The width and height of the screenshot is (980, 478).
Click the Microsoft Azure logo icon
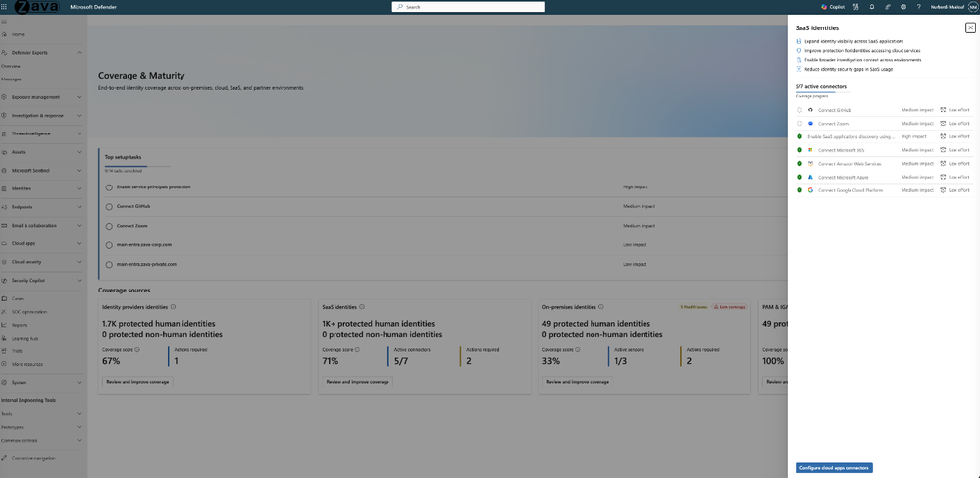click(x=810, y=177)
